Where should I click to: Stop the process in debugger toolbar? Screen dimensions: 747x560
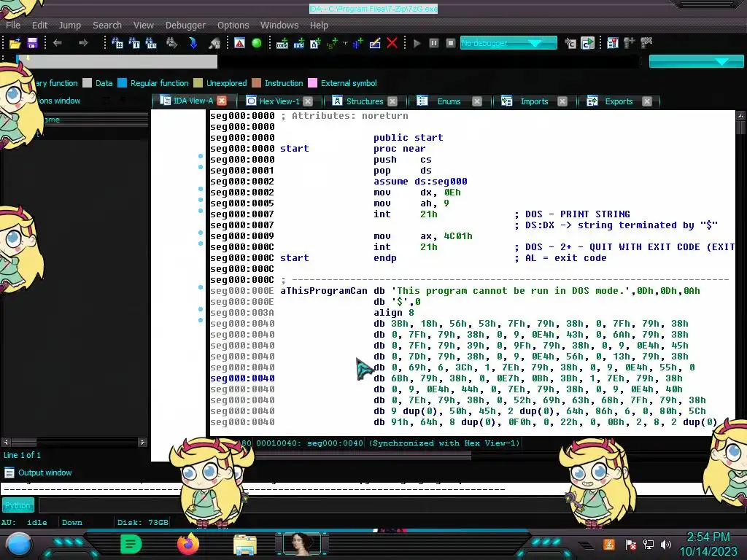[451, 43]
